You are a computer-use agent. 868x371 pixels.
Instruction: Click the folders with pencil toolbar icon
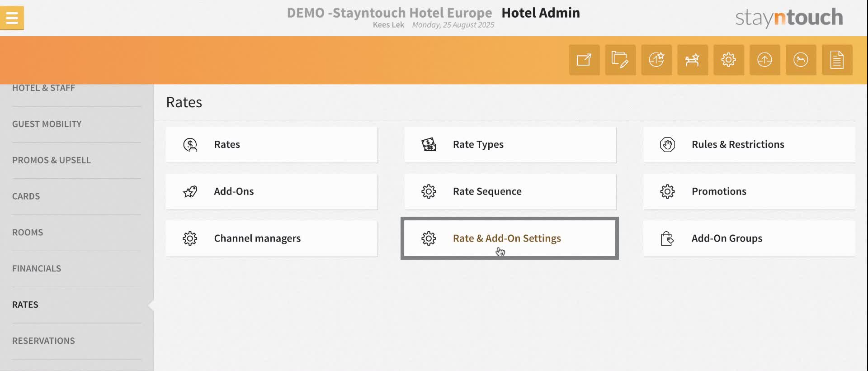coord(620,60)
